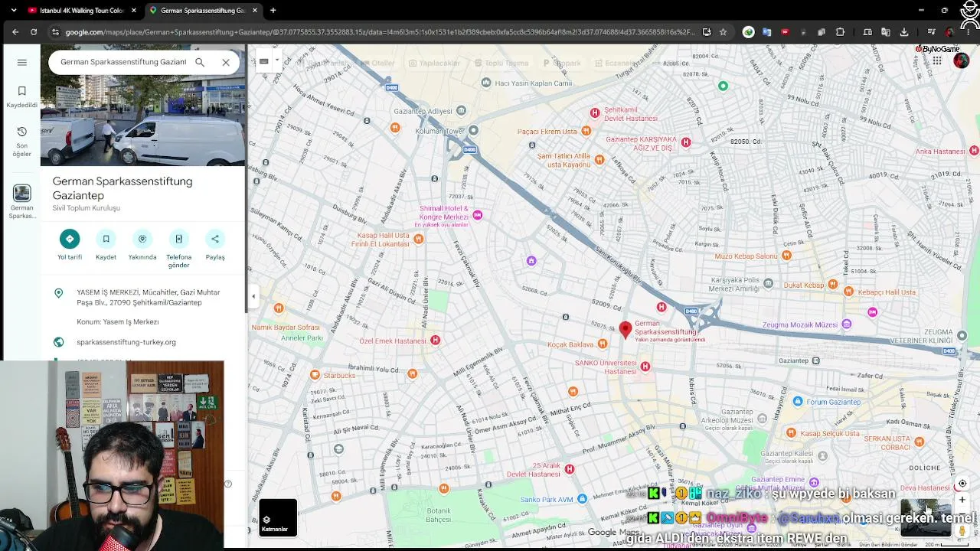The height and width of the screenshot is (551, 980).
Task: Copy the YASEM İŞ MERKEZİ address row
Action: pyautogui.click(x=143, y=297)
